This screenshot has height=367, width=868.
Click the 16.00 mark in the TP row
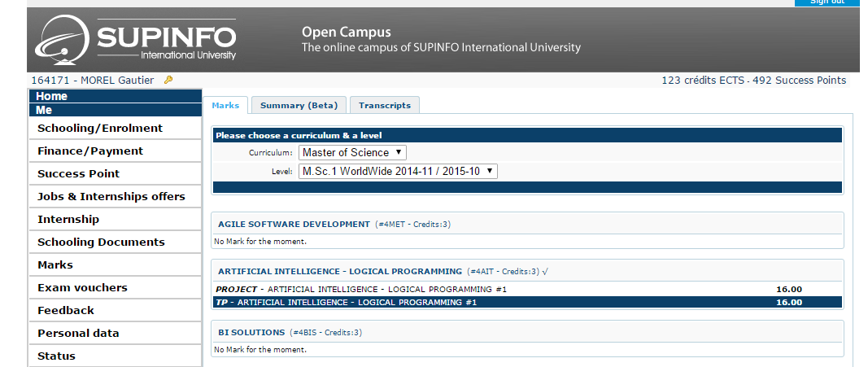[789, 302]
